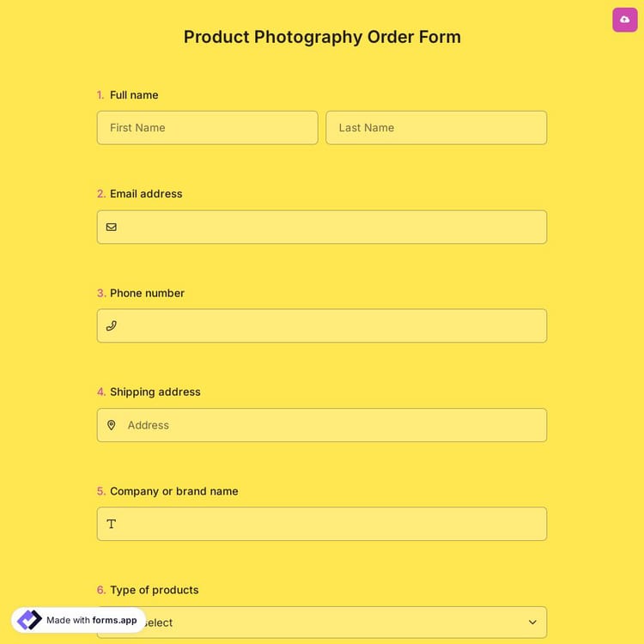The image size is (644, 644).
Task: Expand the Type of products chevron
Action: click(x=532, y=623)
